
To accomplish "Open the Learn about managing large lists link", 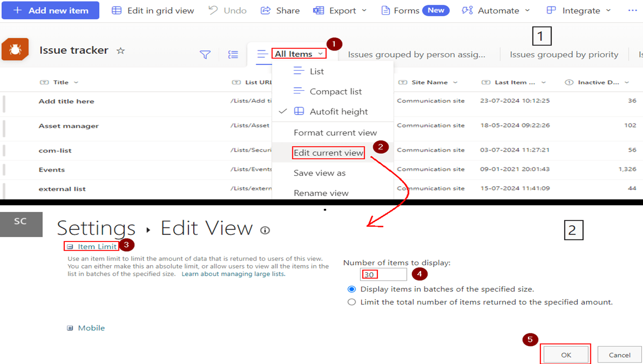I will pyautogui.click(x=233, y=274).
